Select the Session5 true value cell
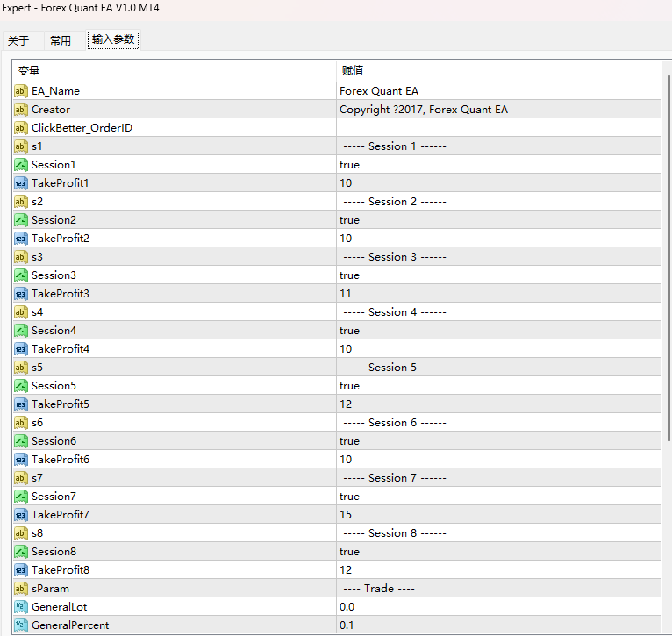The image size is (672, 636). coord(499,386)
